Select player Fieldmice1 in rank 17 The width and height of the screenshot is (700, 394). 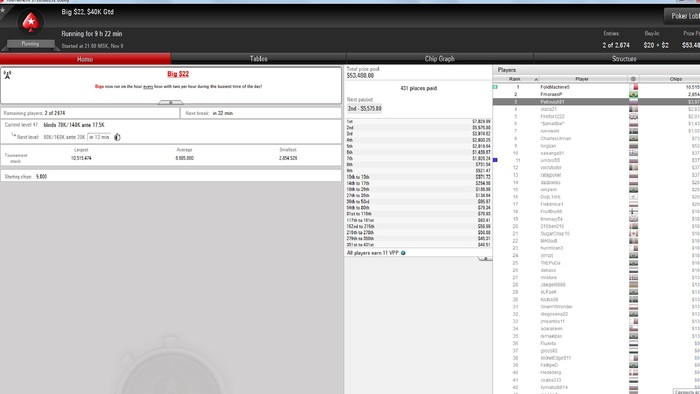tap(552, 204)
